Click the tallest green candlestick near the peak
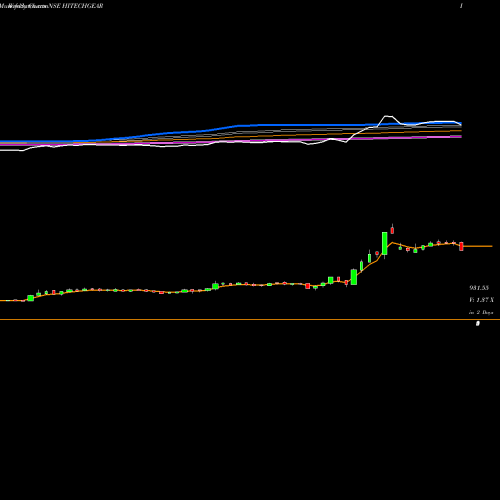Viewport: 500px width, 500px height. (385, 244)
